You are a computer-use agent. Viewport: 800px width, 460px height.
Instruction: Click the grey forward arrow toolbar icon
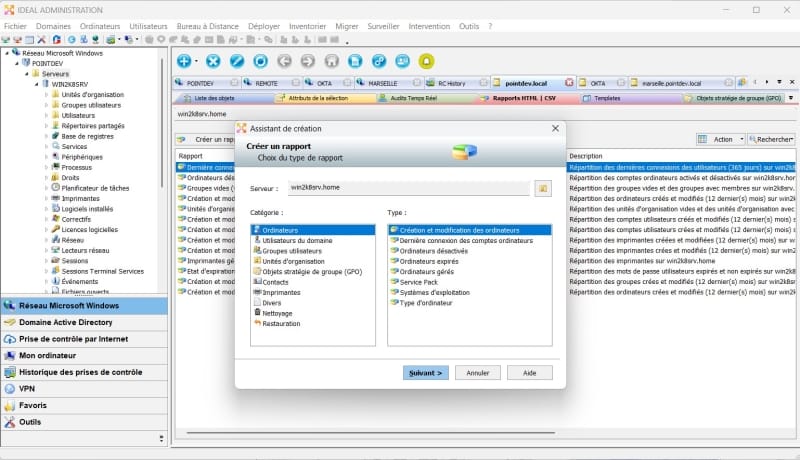click(x=308, y=61)
